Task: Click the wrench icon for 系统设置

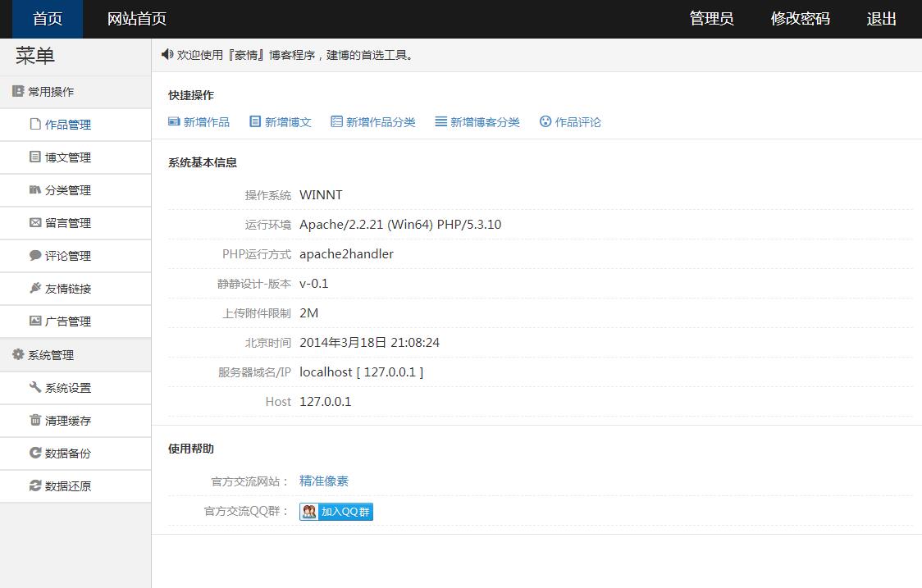Action: click(x=35, y=387)
